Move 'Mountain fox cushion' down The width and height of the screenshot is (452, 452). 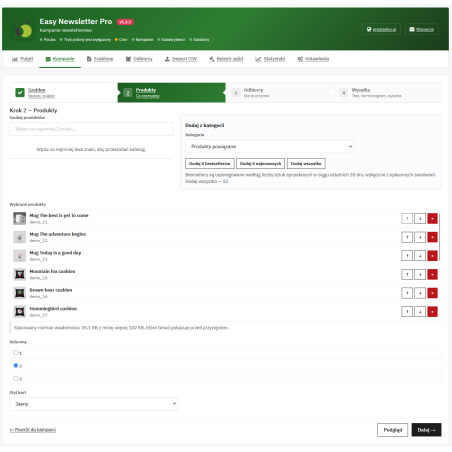tap(420, 275)
